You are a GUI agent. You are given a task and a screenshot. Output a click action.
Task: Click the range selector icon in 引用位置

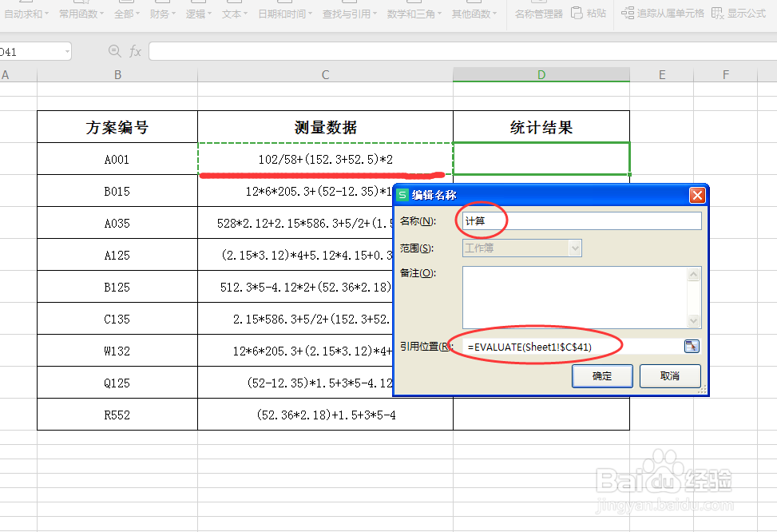pos(692,346)
